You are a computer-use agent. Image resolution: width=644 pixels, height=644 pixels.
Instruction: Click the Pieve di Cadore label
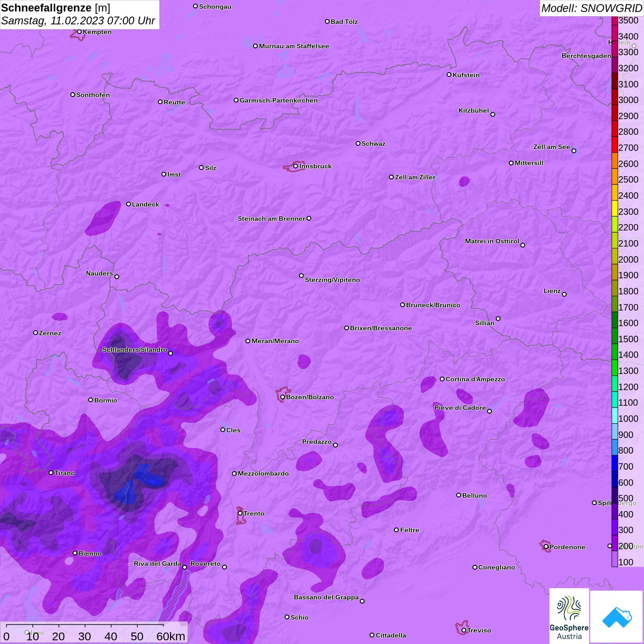pyautogui.click(x=460, y=408)
